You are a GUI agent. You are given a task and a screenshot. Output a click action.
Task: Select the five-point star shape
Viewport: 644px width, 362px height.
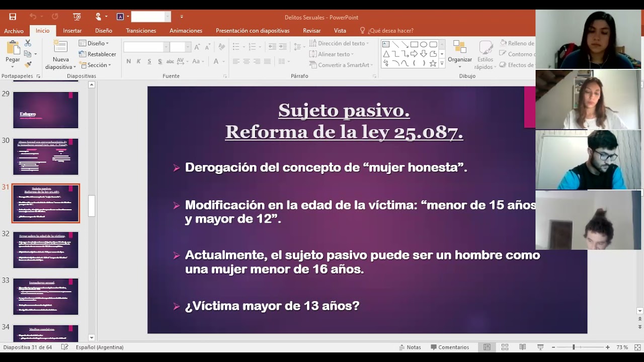[433, 63]
